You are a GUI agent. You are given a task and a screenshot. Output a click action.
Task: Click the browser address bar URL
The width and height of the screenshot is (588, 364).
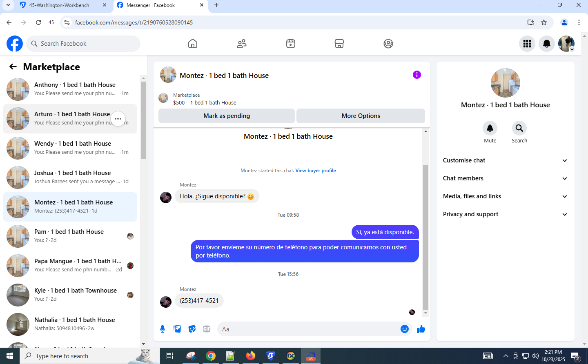click(x=134, y=22)
